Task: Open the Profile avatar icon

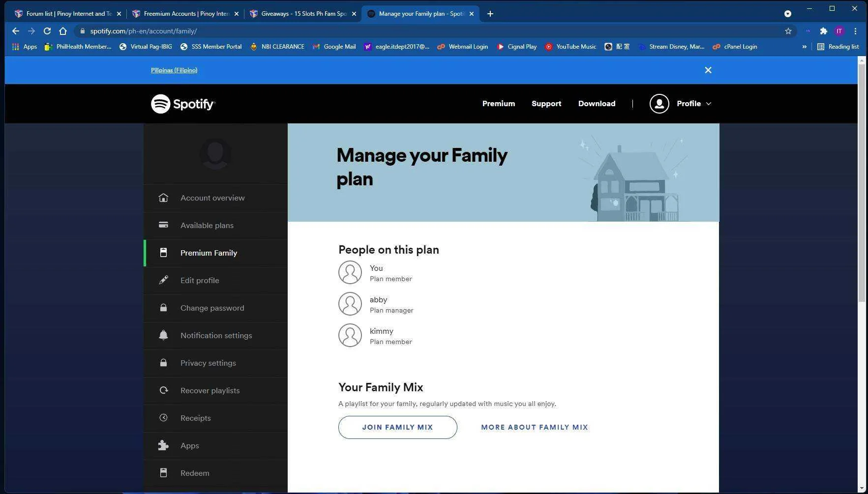Action: coord(659,104)
